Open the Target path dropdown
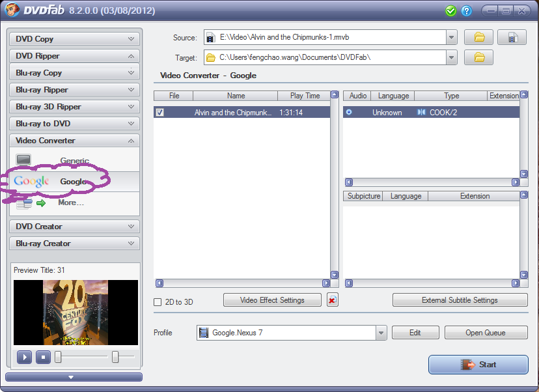 coord(451,57)
